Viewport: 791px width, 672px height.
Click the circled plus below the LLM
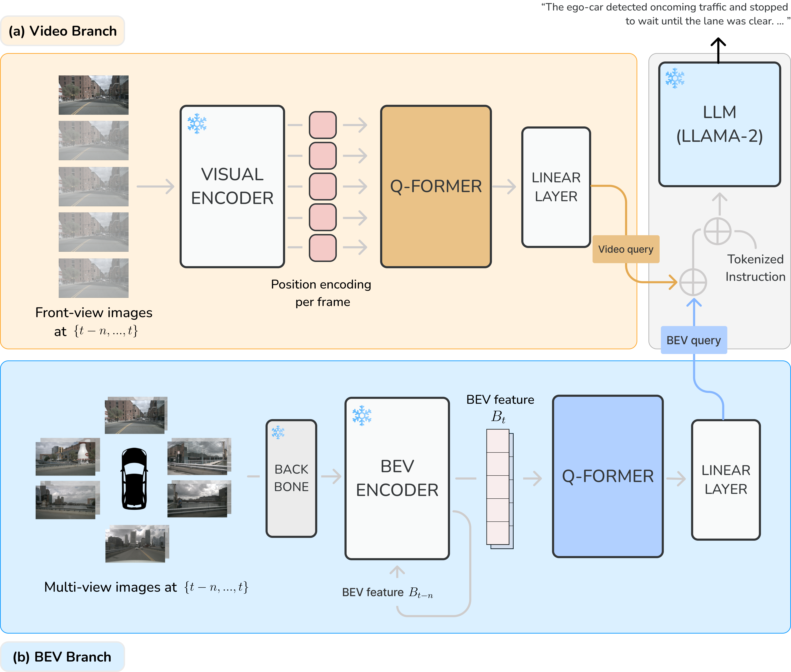tap(717, 231)
